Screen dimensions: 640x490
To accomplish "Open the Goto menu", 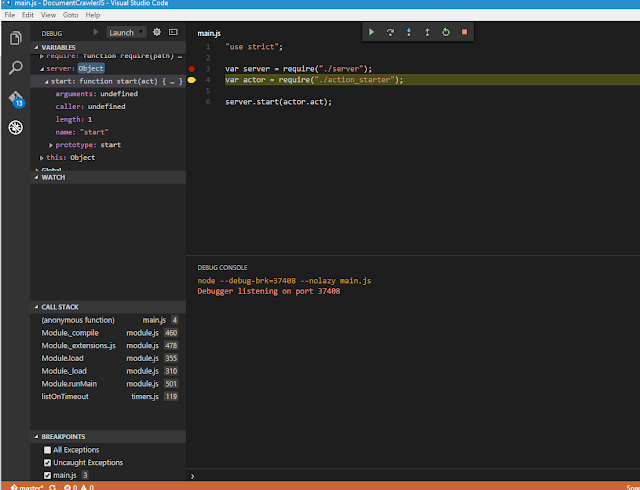I will (71, 15).
